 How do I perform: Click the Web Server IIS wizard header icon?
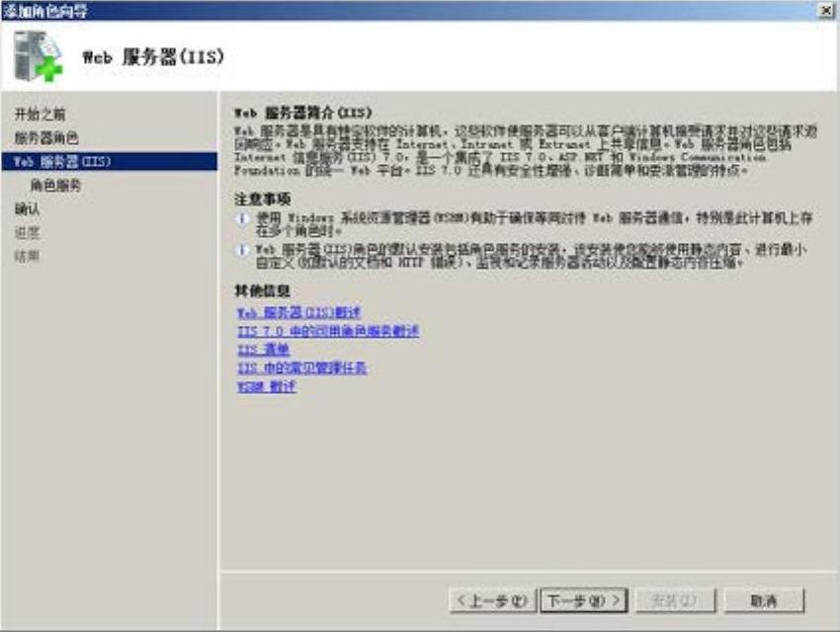click(38, 56)
